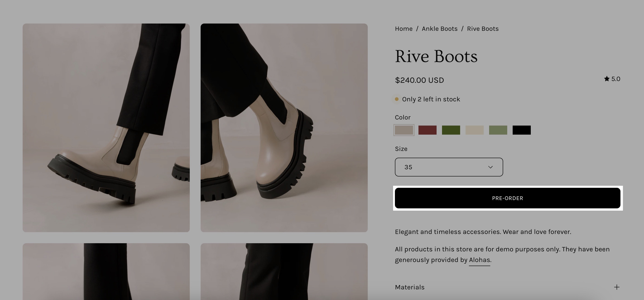
Task: Click the stock status dot indicator
Action: pos(396,99)
